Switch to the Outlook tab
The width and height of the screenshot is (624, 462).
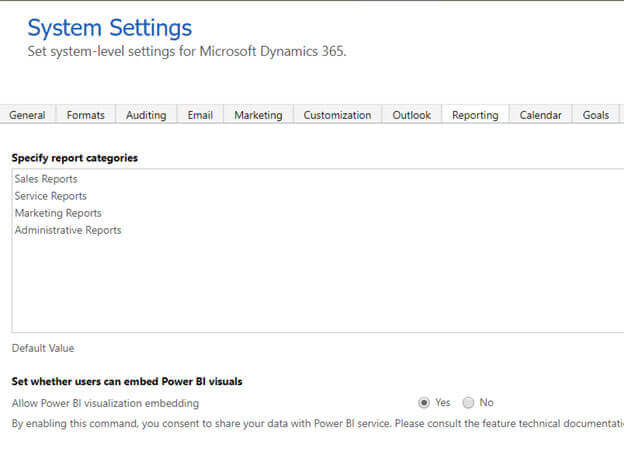[x=411, y=115]
